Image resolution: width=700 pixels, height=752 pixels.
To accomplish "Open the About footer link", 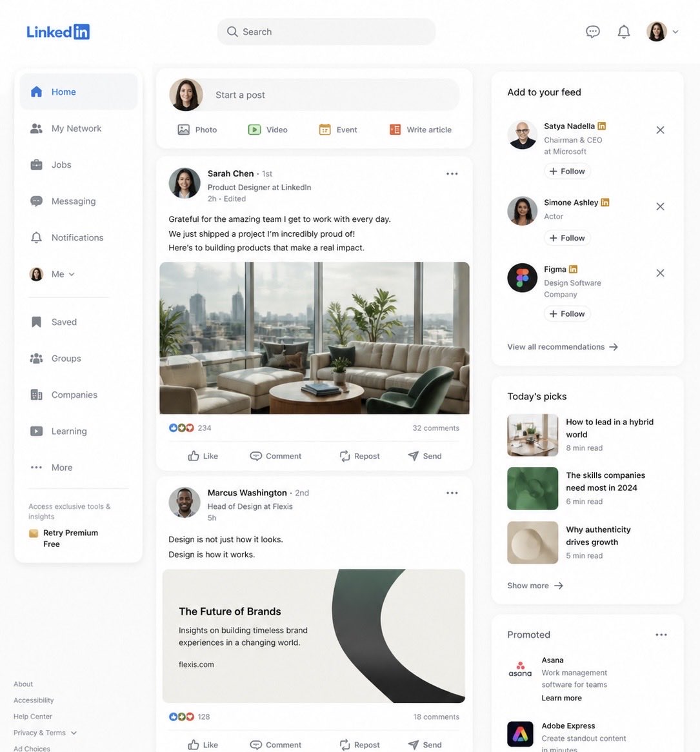I will [23, 684].
